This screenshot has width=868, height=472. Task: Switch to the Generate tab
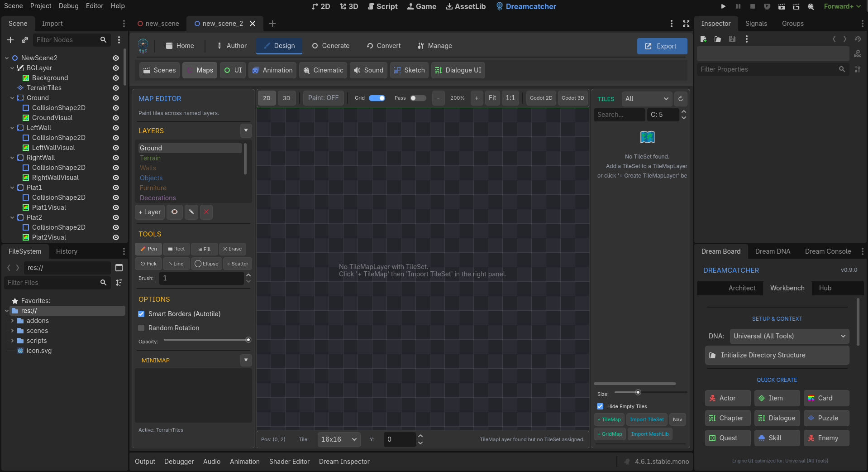tap(331, 46)
